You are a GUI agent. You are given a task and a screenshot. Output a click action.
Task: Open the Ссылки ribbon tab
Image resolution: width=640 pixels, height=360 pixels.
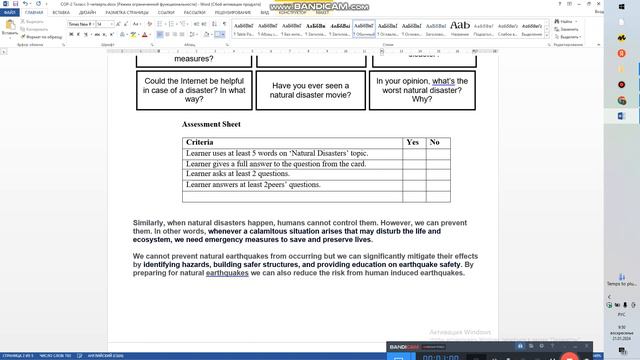166,13
